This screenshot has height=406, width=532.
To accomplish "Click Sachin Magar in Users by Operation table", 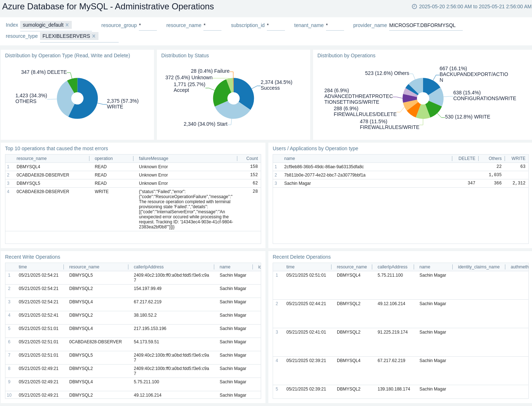I will pos(298,183).
